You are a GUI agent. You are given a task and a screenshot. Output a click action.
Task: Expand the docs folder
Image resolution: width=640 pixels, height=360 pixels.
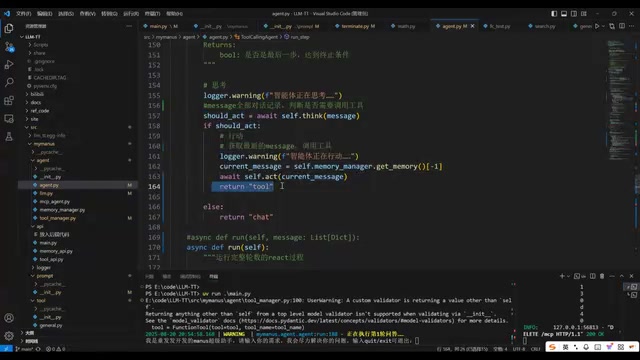click(27, 102)
